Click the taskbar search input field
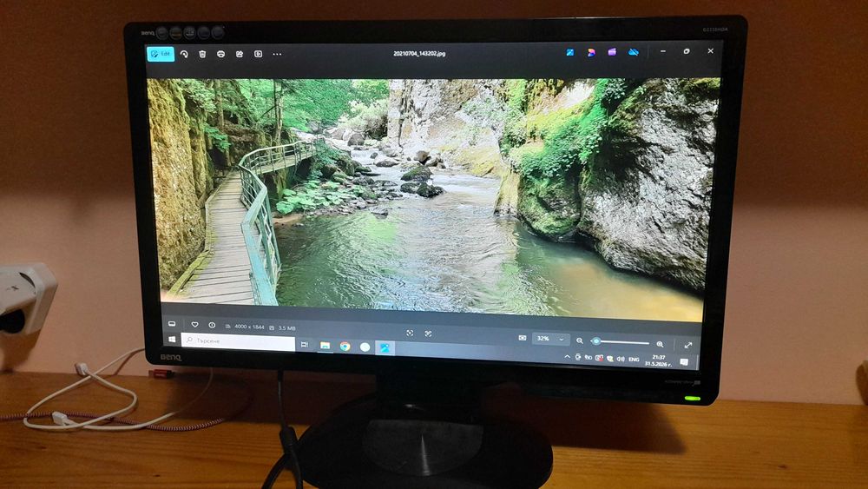 (238, 341)
